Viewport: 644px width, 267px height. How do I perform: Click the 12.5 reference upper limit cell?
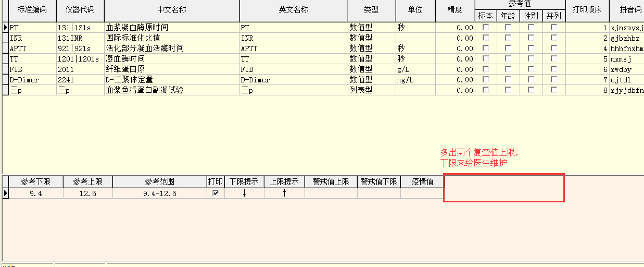pos(87,193)
